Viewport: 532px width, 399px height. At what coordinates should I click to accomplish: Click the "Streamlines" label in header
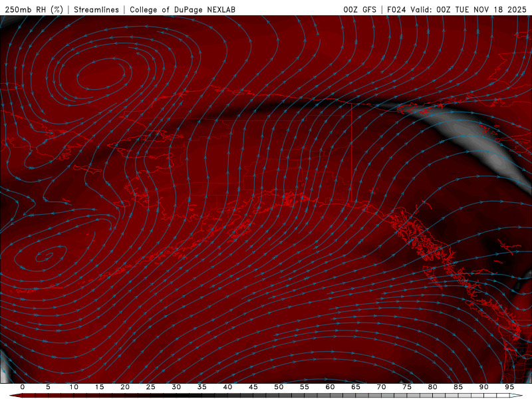click(x=96, y=9)
